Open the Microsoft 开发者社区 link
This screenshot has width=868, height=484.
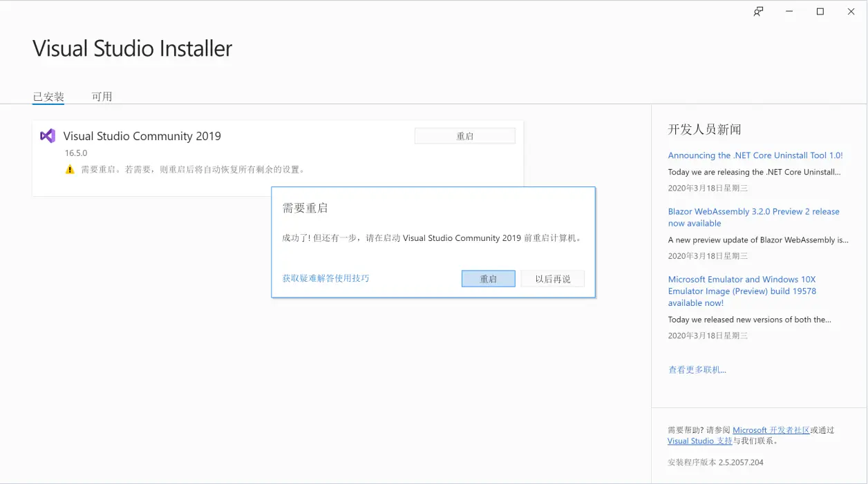click(771, 430)
